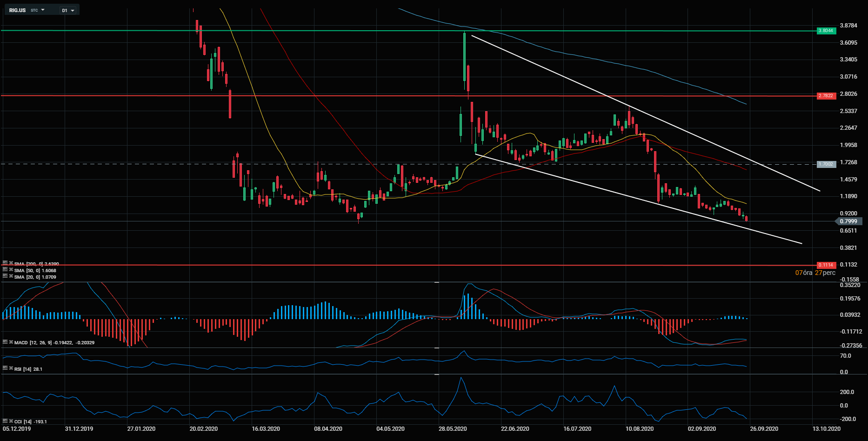Open settings icon for SMA 200 indicator
The height and width of the screenshot is (441, 868).
(5, 263)
